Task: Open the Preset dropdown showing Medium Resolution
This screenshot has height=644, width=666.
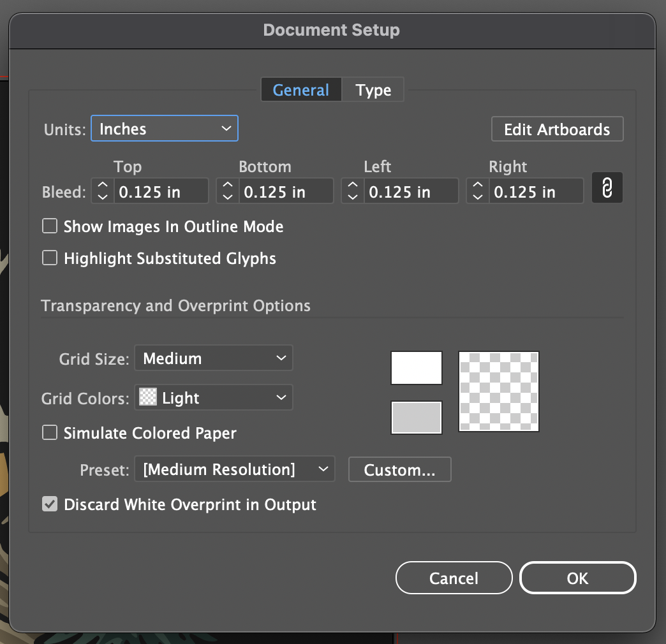Action: (x=234, y=469)
